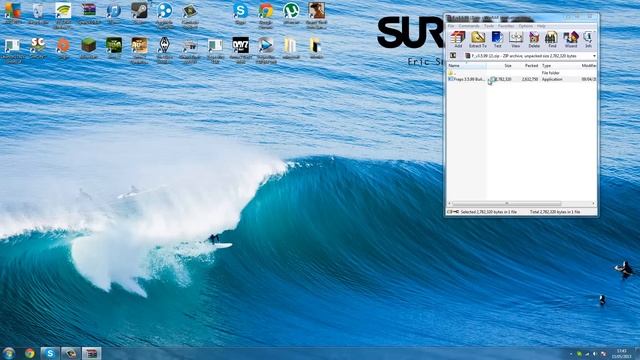
Task: Launch the Wizard from WinRAR toolbar
Action: tap(571, 40)
